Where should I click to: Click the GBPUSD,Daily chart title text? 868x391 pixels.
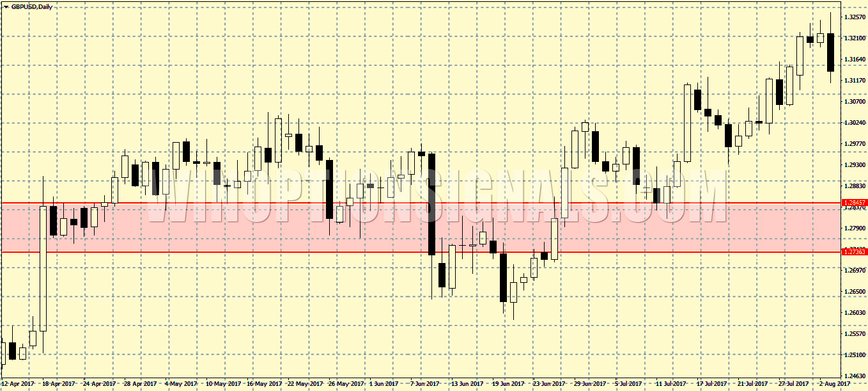(31, 6)
